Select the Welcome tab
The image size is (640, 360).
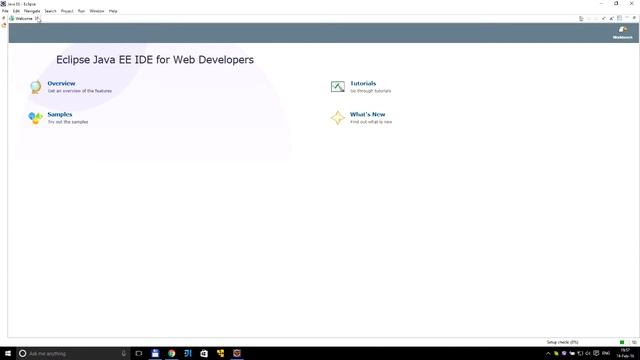[23, 18]
